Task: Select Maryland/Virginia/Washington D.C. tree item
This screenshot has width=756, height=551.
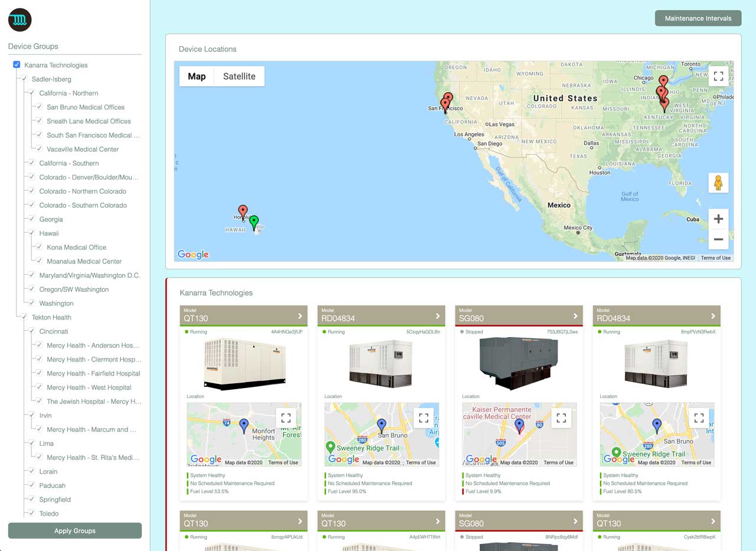Action: [x=90, y=275]
